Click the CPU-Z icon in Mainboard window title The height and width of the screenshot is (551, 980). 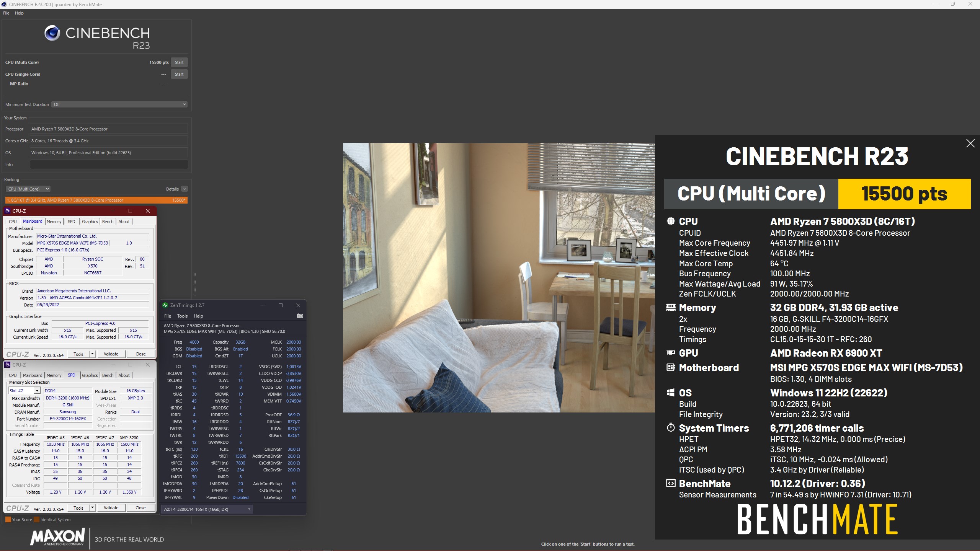[x=7, y=211]
